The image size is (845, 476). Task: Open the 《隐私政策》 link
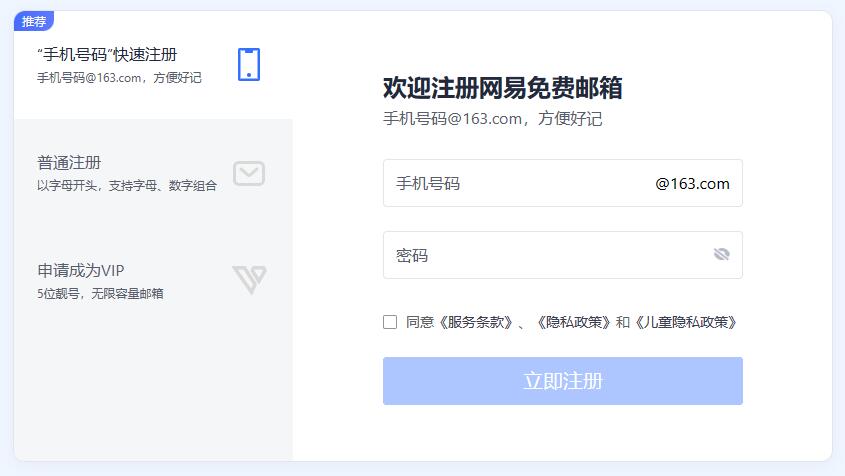572,322
